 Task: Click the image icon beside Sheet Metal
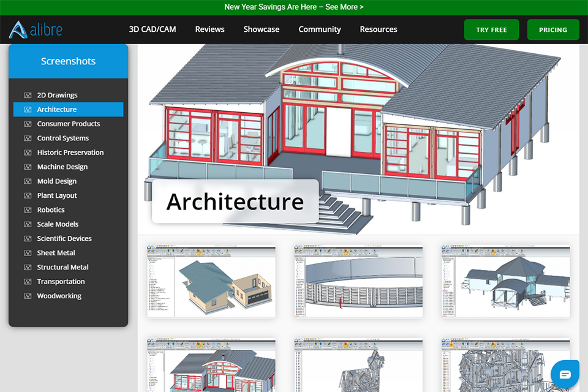pyautogui.click(x=28, y=253)
